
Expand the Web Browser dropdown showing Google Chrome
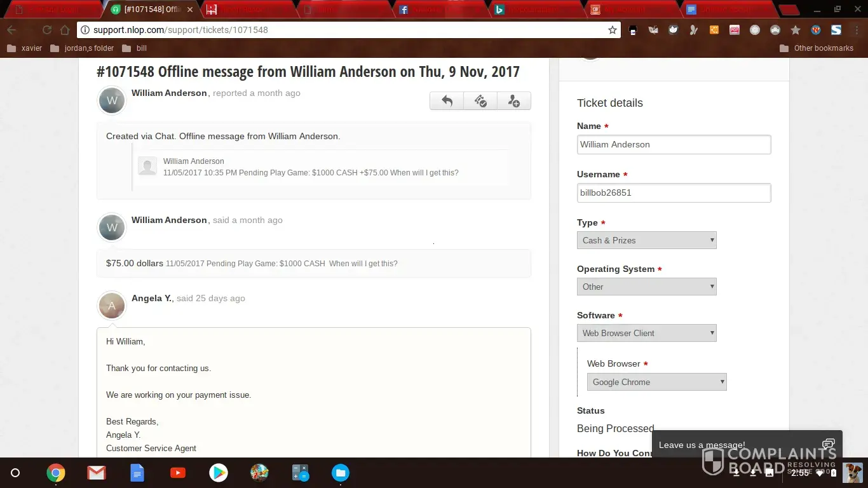(656, 382)
